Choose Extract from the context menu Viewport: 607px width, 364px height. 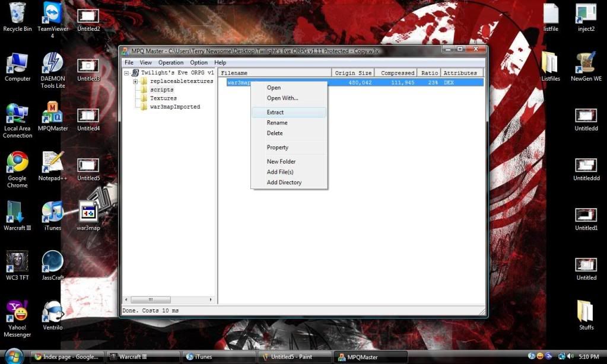289,112
